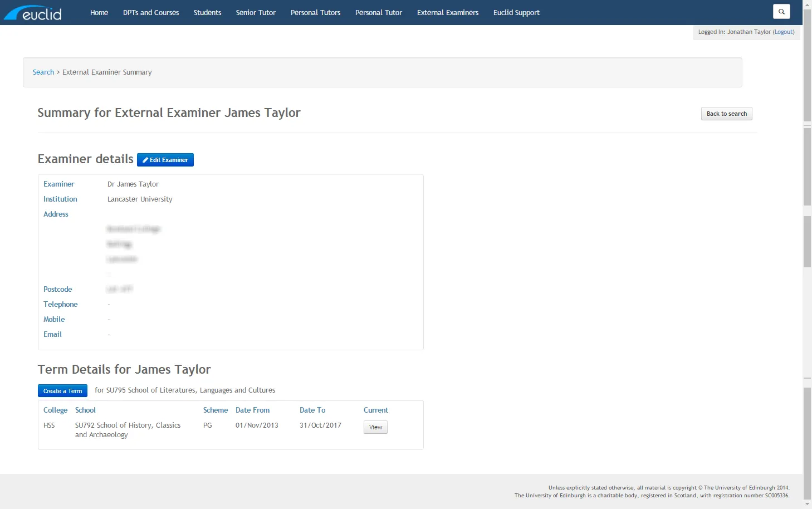Follow the Search breadcrumb link

click(x=43, y=72)
